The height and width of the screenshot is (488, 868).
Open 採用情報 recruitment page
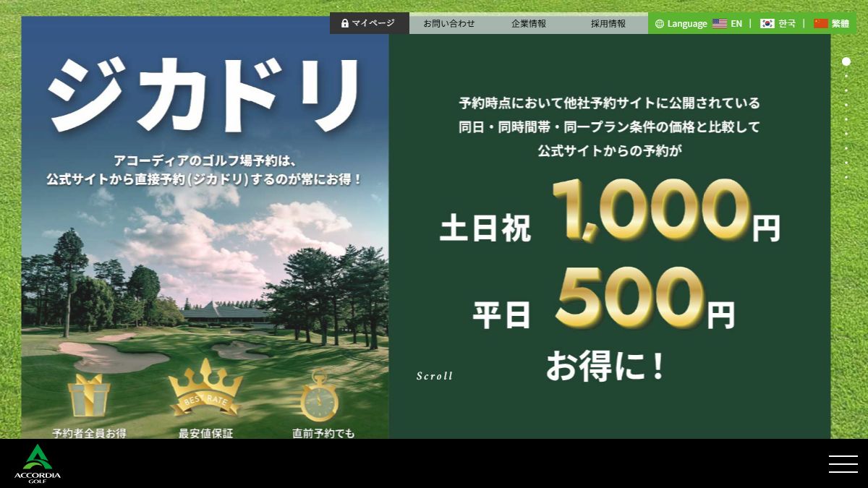pos(608,23)
